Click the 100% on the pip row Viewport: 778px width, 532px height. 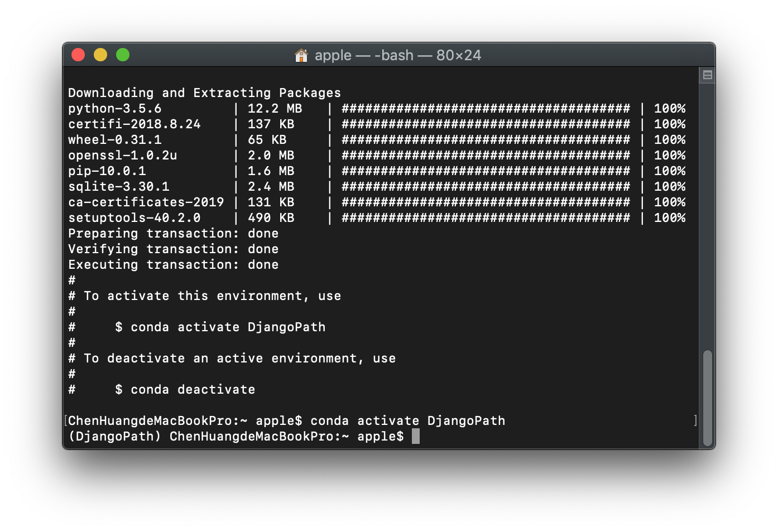[x=670, y=171]
